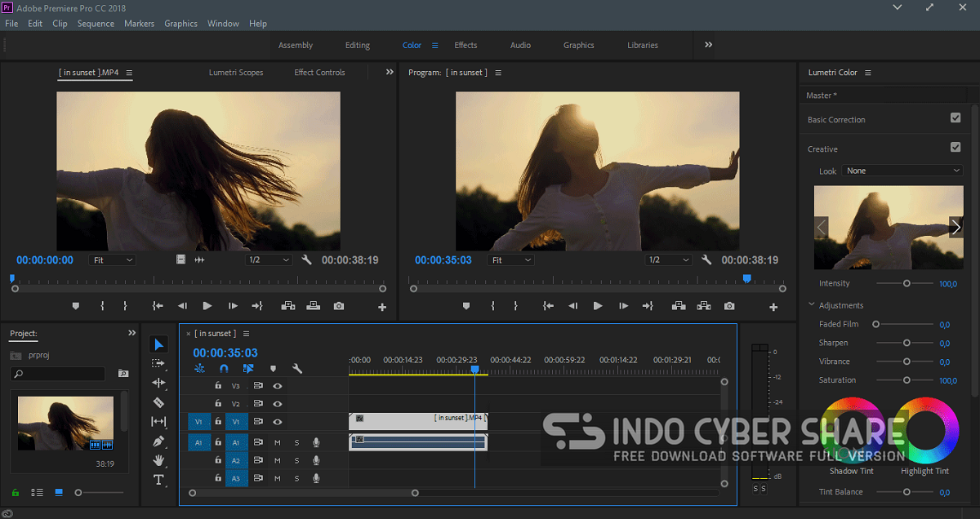
Task: Click the Highlight Tint color wheel
Action: 925,430
